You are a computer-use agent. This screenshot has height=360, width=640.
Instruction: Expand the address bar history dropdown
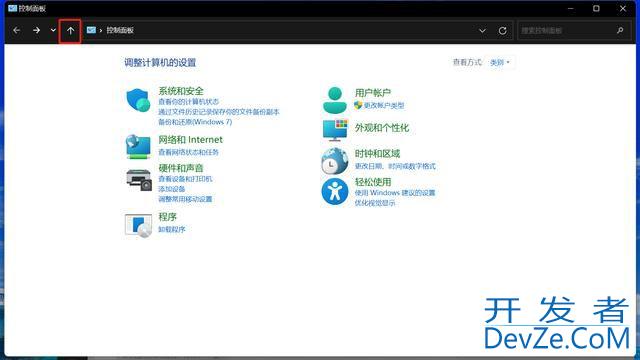pyautogui.click(x=482, y=31)
